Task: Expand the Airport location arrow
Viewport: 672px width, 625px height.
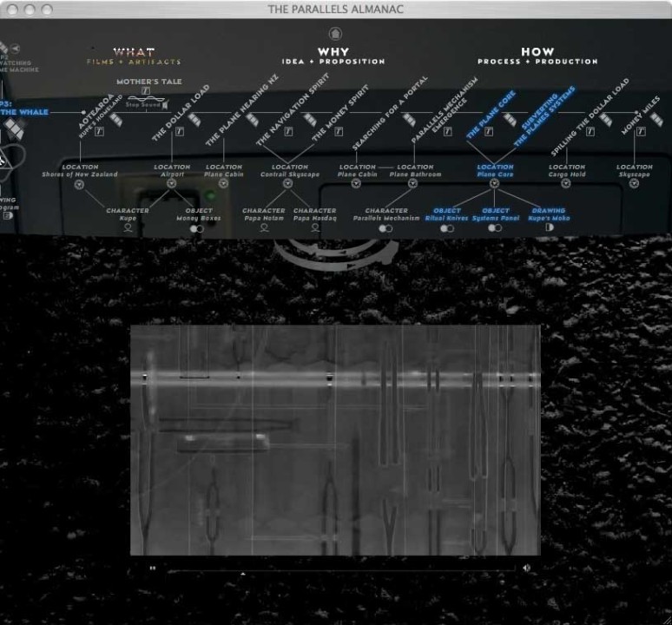Action: click(x=171, y=184)
